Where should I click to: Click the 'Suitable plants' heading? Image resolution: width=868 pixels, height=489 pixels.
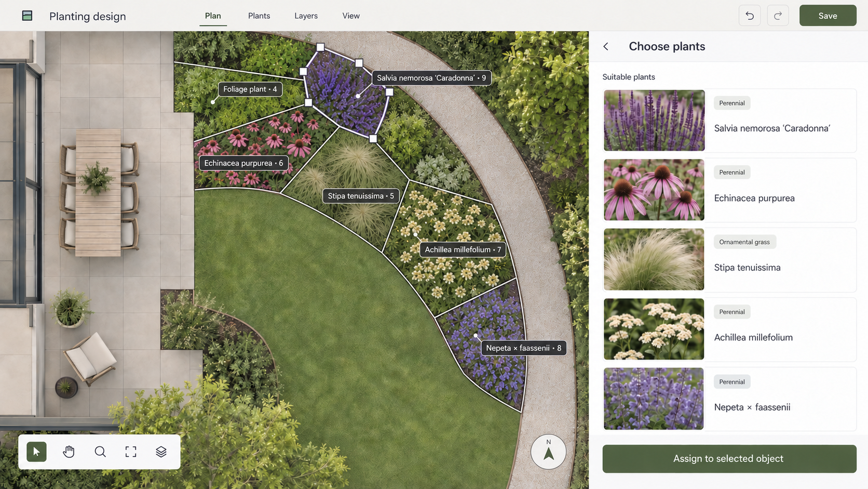(x=629, y=77)
